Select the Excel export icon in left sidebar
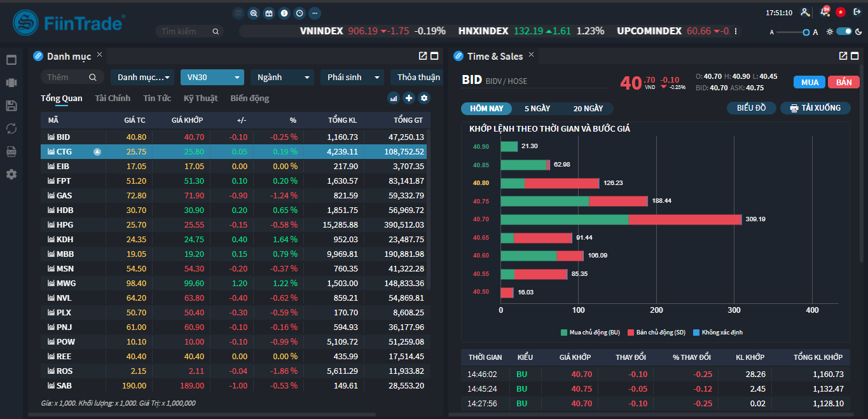The image size is (868, 419). click(x=11, y=151)
